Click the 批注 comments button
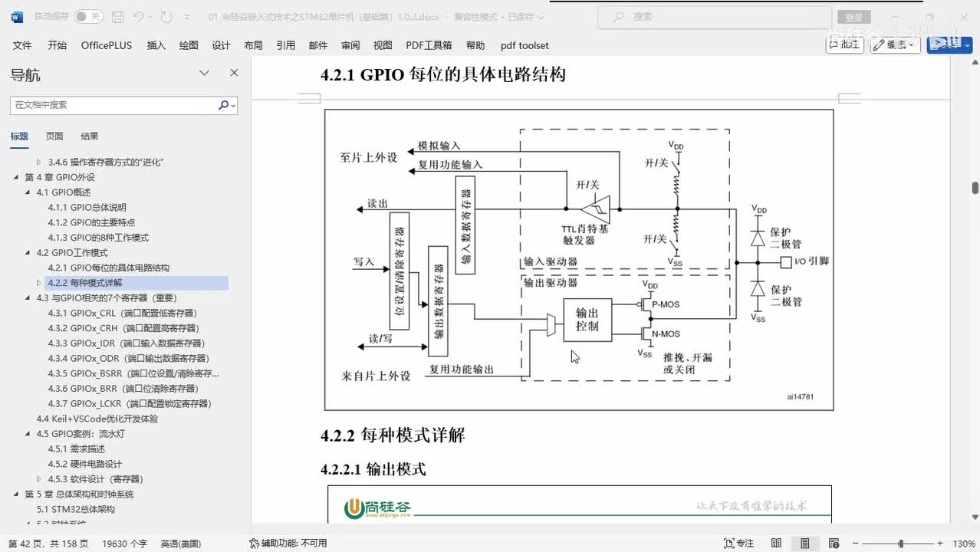This screenshot has height=552, width=980. tap(844, 44)
